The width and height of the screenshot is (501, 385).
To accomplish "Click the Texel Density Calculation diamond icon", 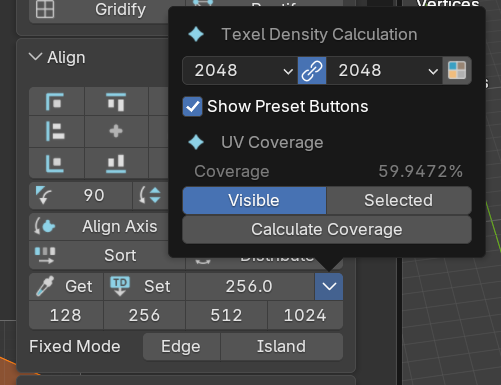I will point(196,34).
